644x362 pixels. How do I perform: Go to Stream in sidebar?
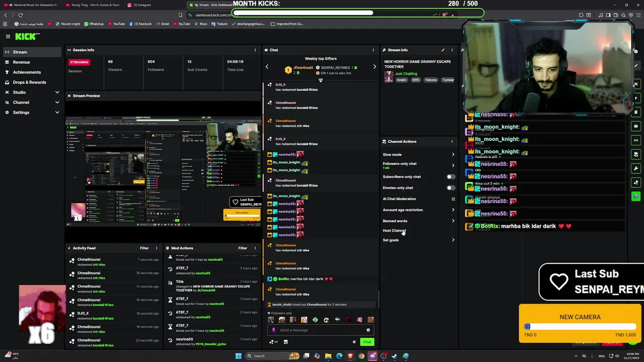point(33,52)
